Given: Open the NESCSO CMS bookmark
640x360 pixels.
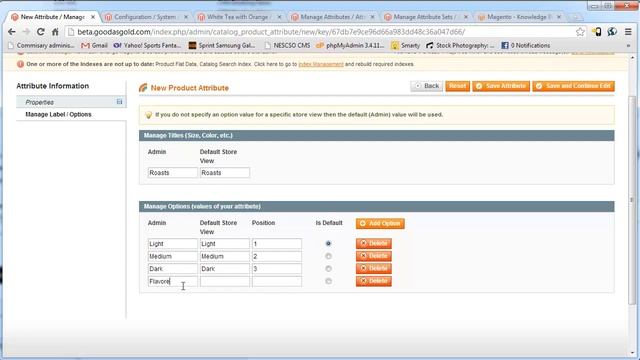Looking at the screenshot, I should pyautogui.click(x=287, y=45).
